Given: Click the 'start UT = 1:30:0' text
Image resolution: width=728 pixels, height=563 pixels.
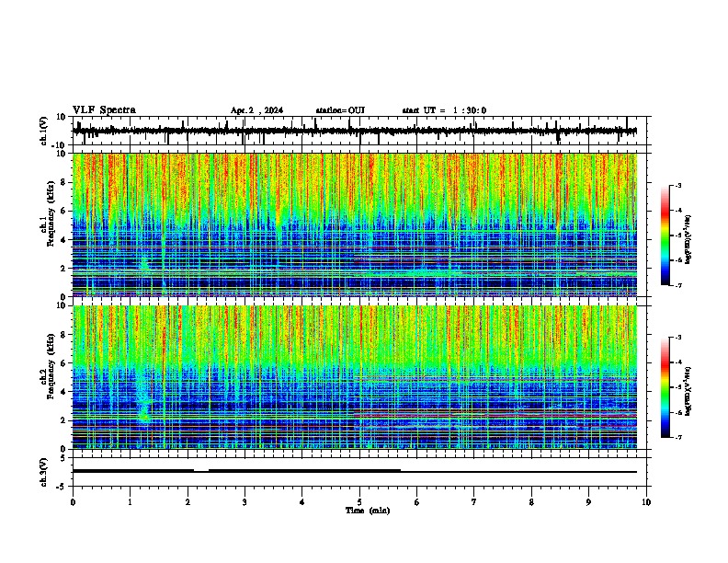Looking at the screenshot, I should [444, 110].
